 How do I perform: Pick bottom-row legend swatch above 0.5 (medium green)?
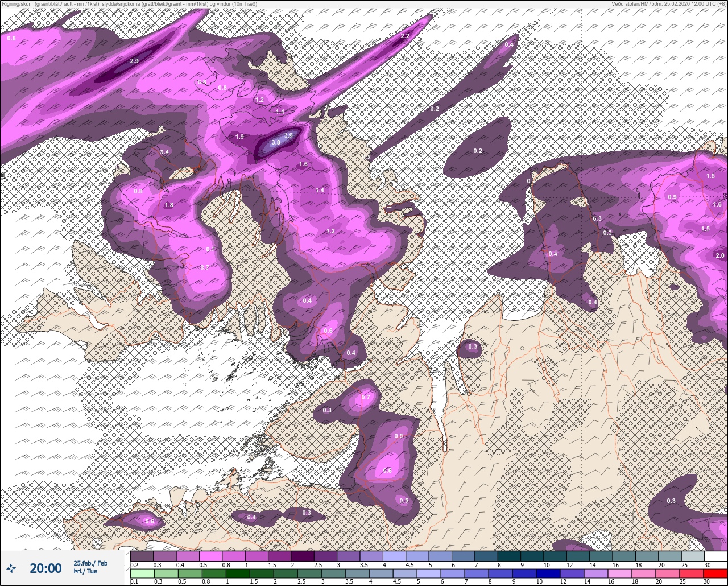pos(190,573)
